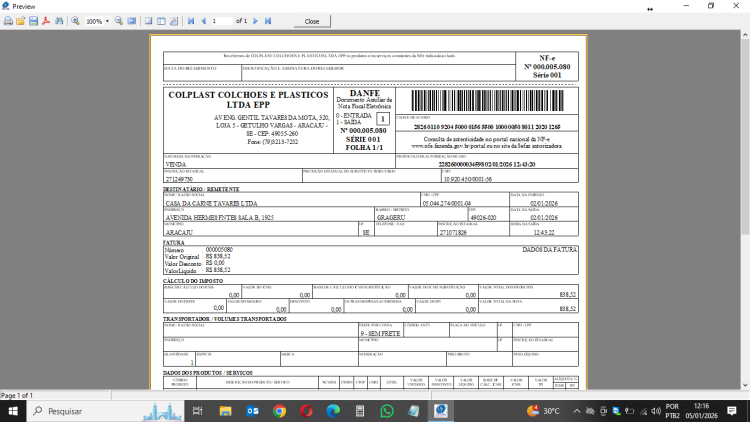Close the preview with the Close button
This screenshot has width=750, height=422.
tap(312, 22)
